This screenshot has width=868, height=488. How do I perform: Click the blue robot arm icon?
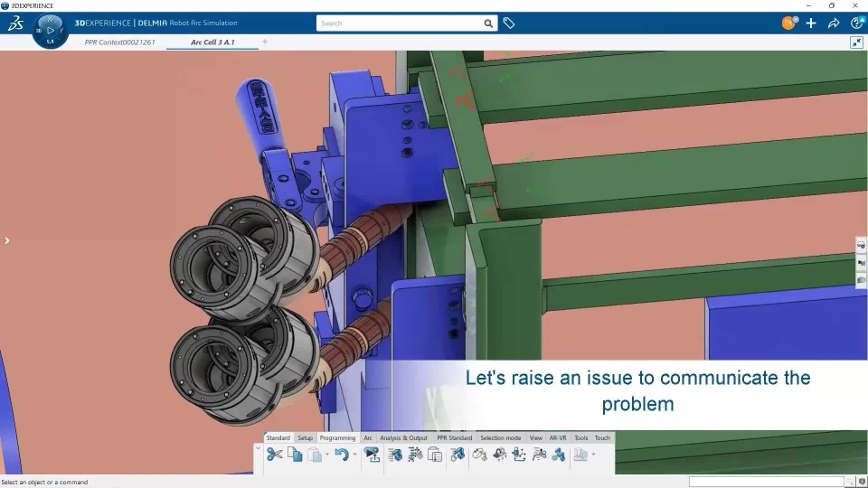click(559, 455)
